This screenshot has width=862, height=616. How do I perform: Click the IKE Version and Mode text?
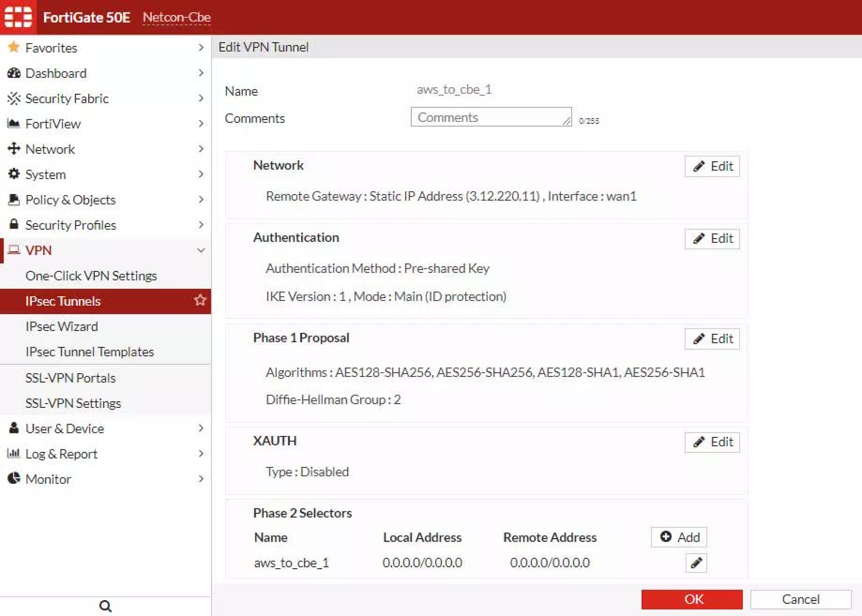[x=386, y=296]
